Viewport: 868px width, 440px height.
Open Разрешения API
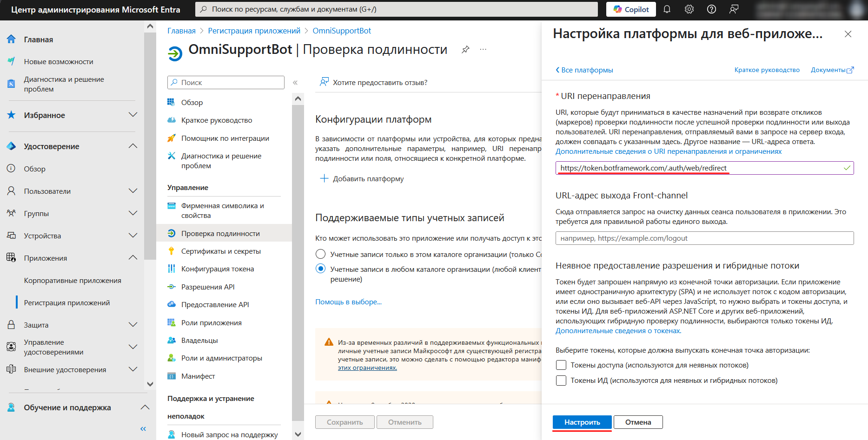click(x=208, y=287)
